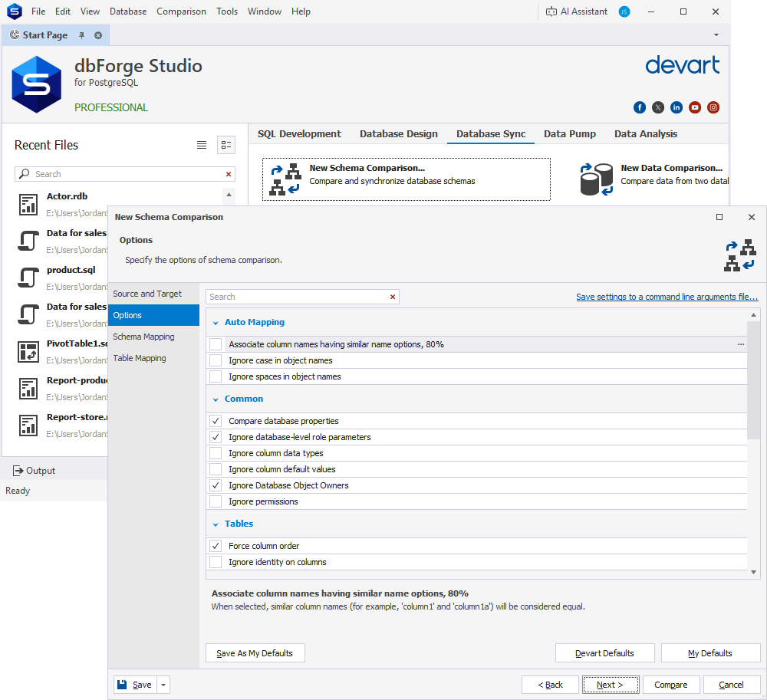Screen dimensions: 767x700
Task: Click the Compare button
Action: [671, 685]
